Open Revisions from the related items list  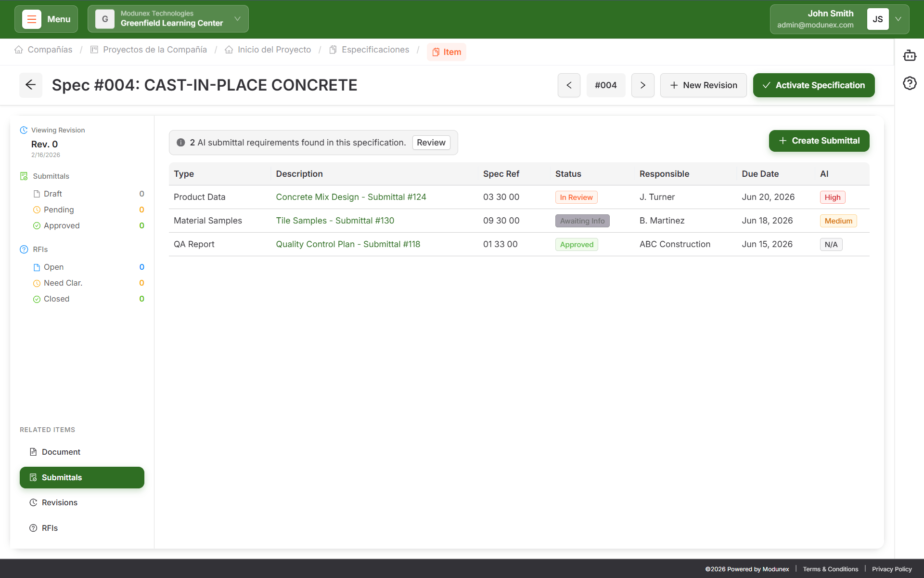[x=59, y=502]
